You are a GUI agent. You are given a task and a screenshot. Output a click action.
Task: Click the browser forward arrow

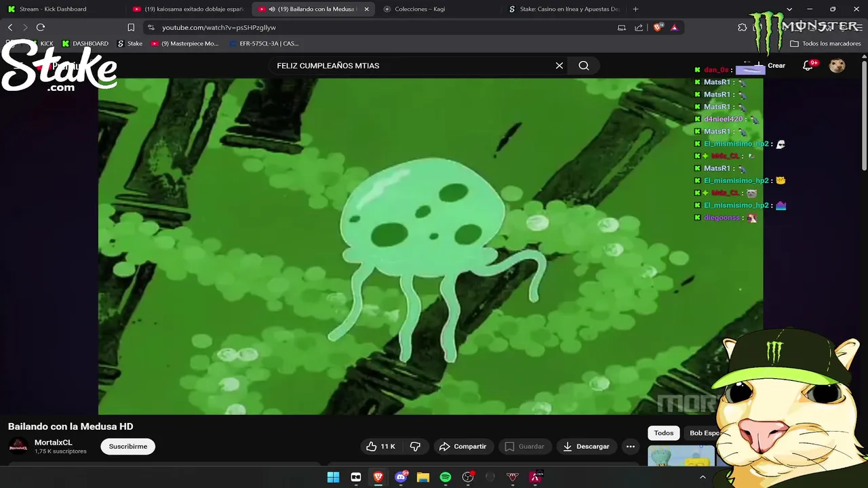click(x=25, y=27)
